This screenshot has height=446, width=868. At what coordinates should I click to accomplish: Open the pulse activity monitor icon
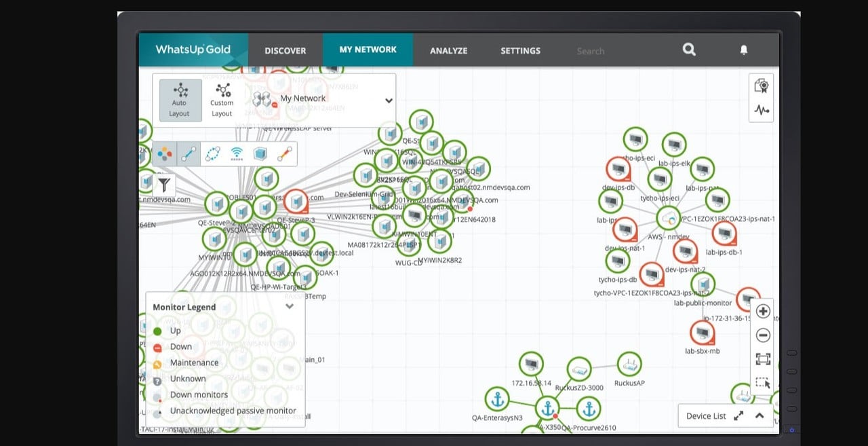762,110
